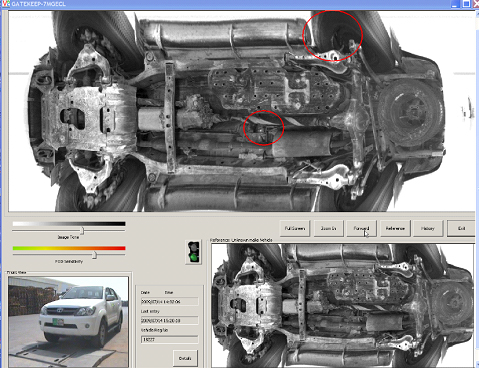Screen dimensions: 479x368
Task: Click the grayscale tone gradient bar
Action: tap(69, 224)
